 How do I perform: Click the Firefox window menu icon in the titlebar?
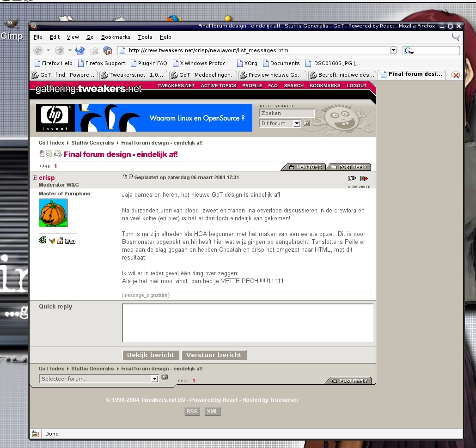(x=34, y=26)
